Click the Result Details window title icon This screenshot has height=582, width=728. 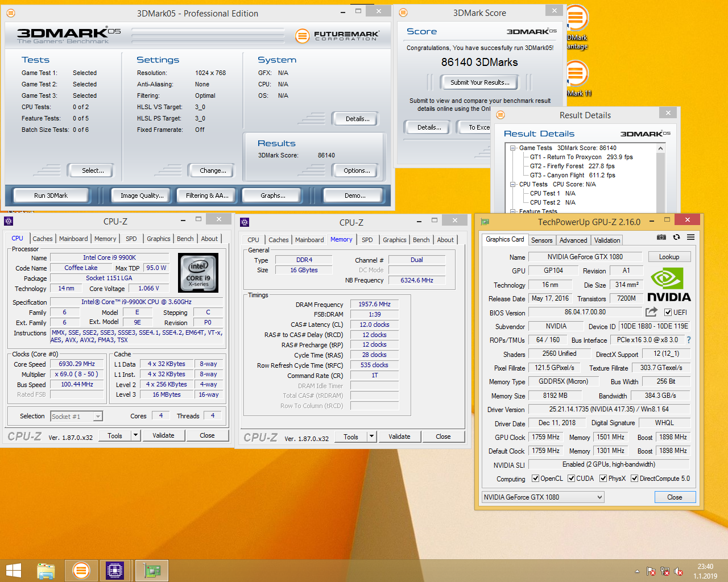[x=500, y=115]
